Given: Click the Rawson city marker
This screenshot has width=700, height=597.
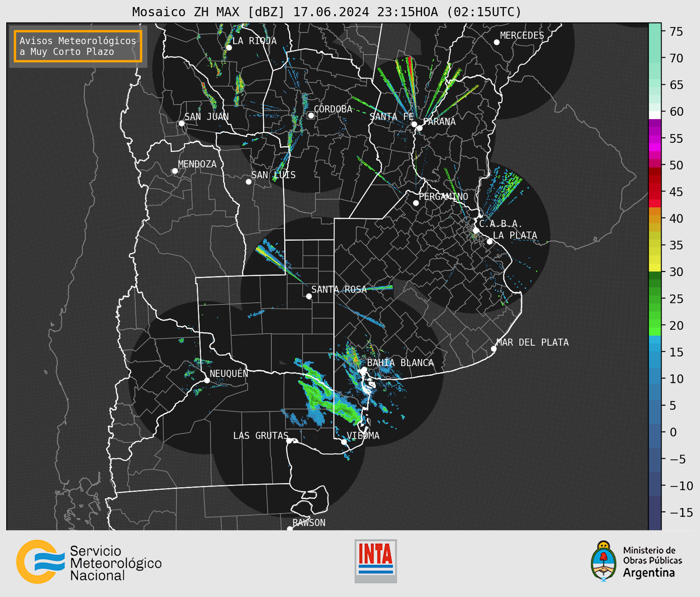Looking at the screenshot, I should pyautogui.click(x=290, y=529).
